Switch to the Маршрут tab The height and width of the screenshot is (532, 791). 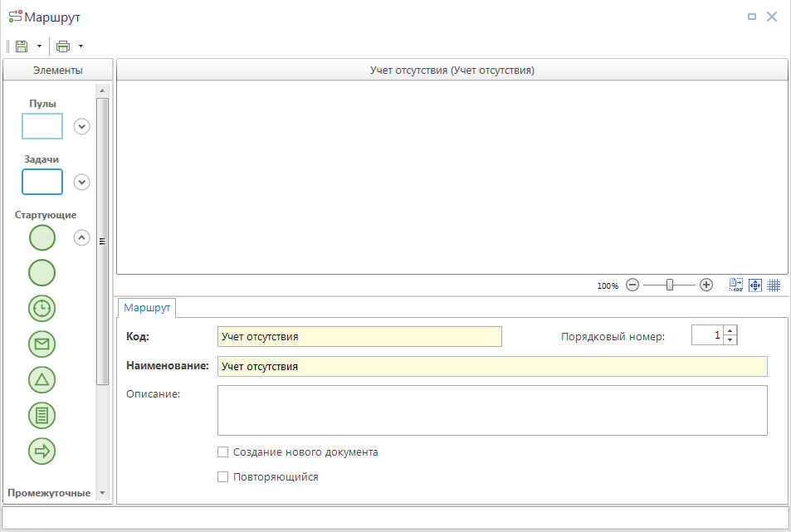pyautogui.click(x=147, y=308)
